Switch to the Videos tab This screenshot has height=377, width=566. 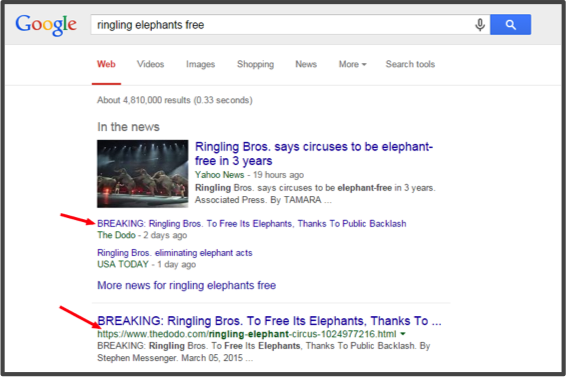coord(151,64)
